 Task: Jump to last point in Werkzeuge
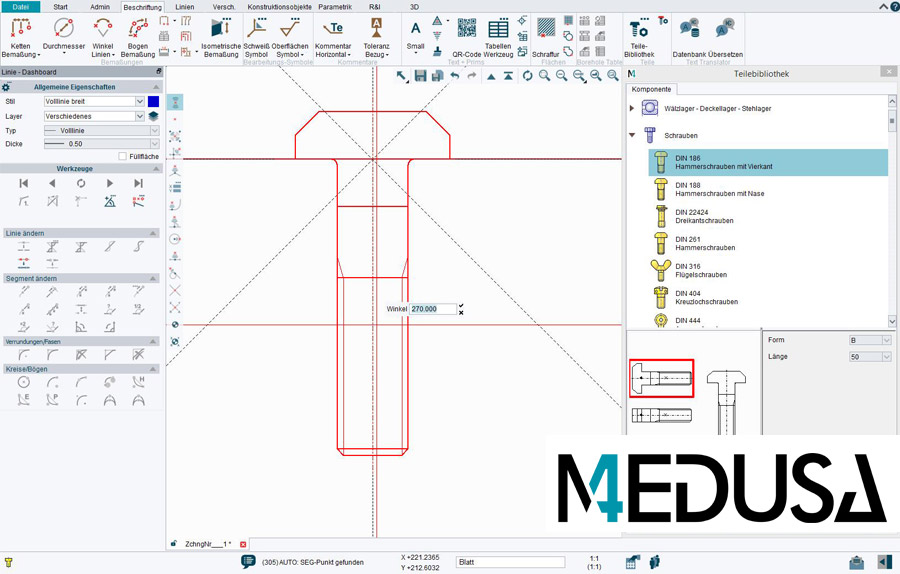[138, 183]
